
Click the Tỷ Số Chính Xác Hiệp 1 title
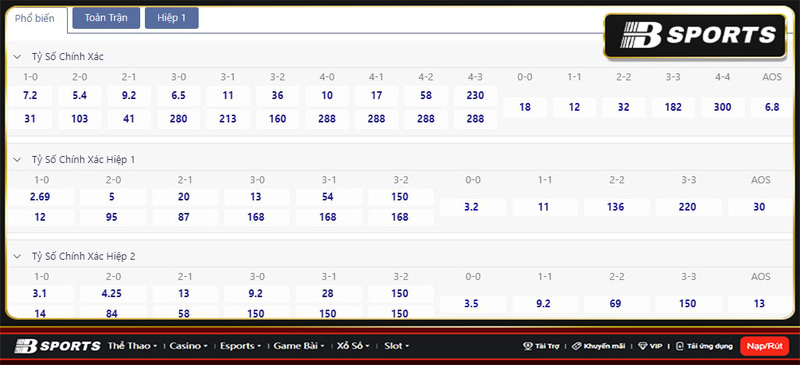point(83,160)
